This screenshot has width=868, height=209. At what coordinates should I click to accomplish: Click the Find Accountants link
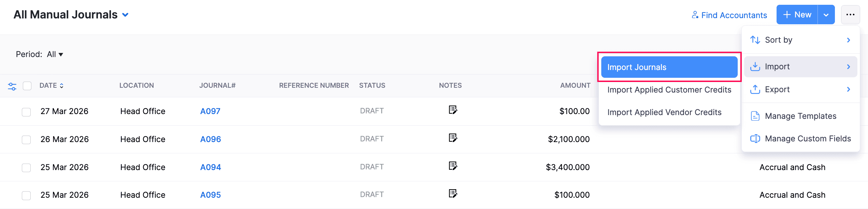click(x=729, y=15)
